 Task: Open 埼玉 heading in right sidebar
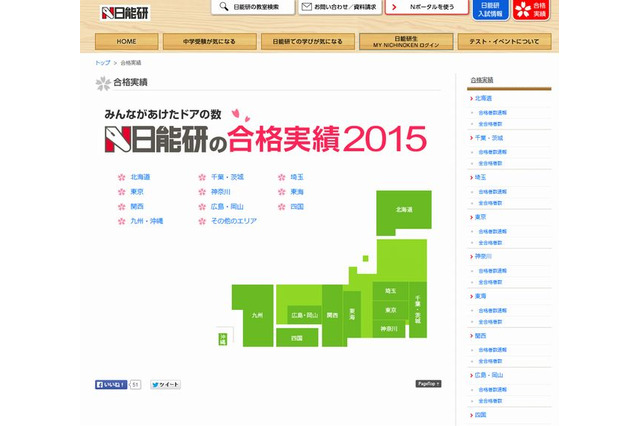pyautogui.click(x=480, y=178)
